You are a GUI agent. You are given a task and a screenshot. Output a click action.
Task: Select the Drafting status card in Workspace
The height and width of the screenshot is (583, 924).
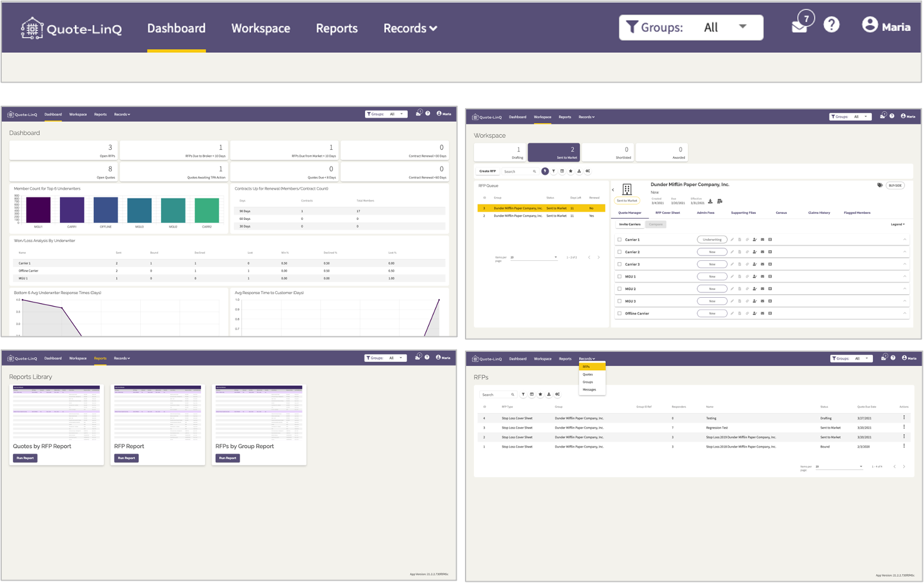500,152
